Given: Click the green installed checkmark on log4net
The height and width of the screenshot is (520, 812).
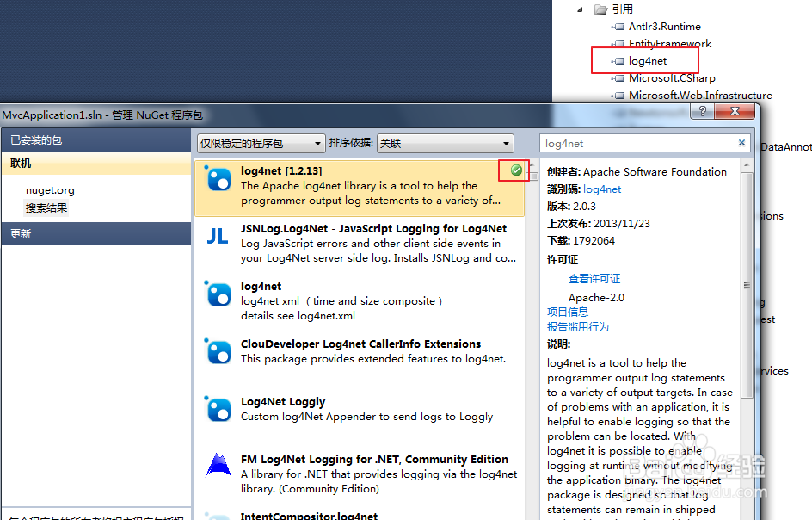Looking at the screenshot, I should (516, 170).
